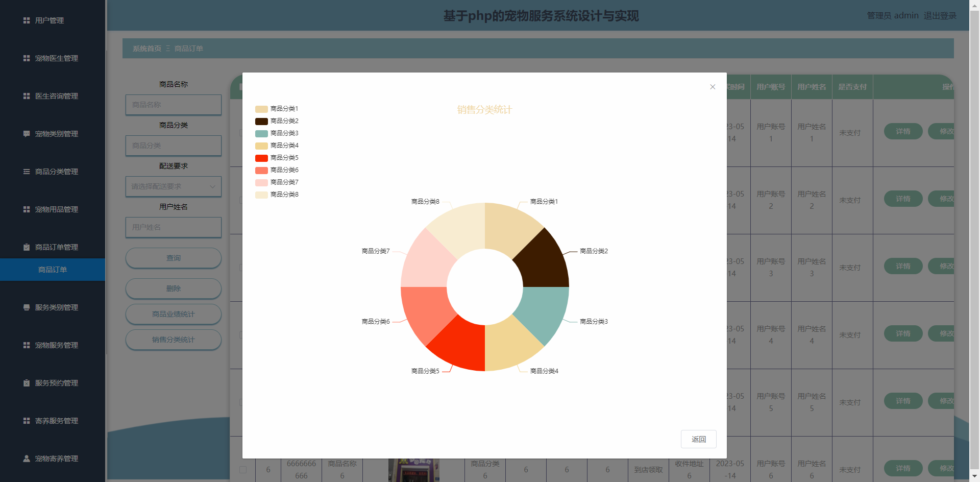Click the 商品订单管理 clipboard icon
Screen dimensions: 980x482
[27, 247]
